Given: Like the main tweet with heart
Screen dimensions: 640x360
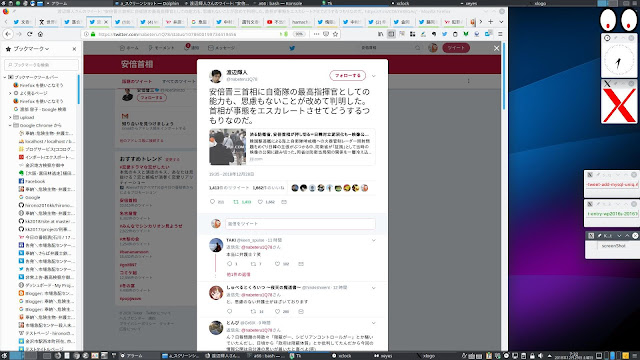Looking at the screenshot, I should coord(260,202).
